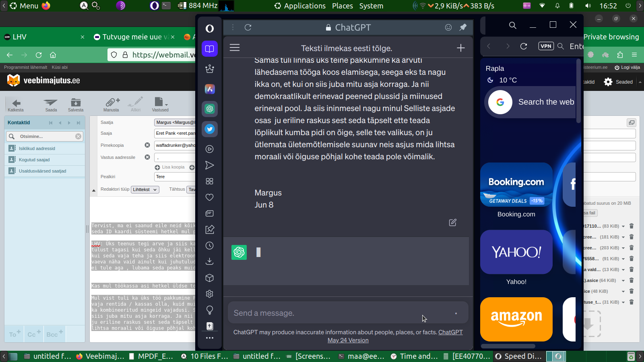Image resolution: width=644 pixels, height=362 pixels.
Task: Delete the 83 KiB attachment
Action: pos(632,226)
